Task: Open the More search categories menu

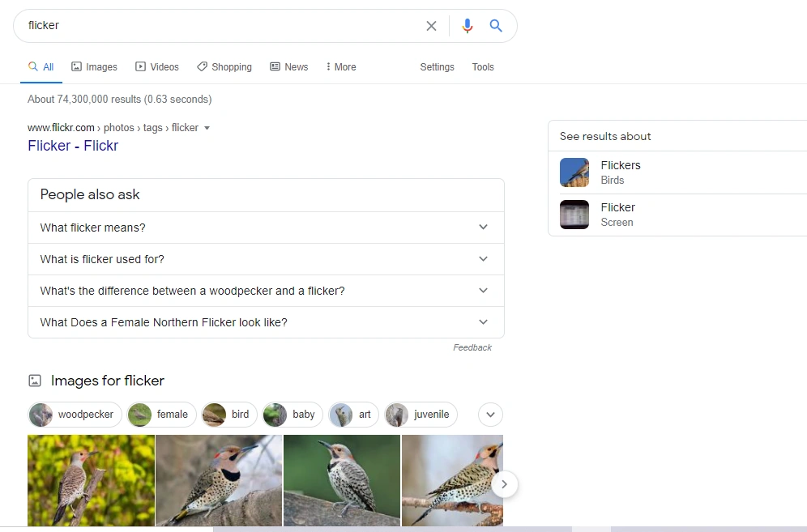Action: 340,66
